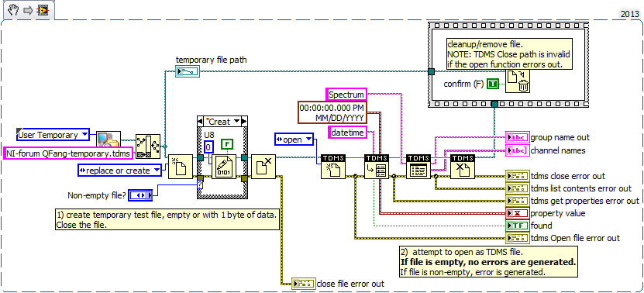Open the User Temporary dropdown
644x293 pixels.
(53, 134)
